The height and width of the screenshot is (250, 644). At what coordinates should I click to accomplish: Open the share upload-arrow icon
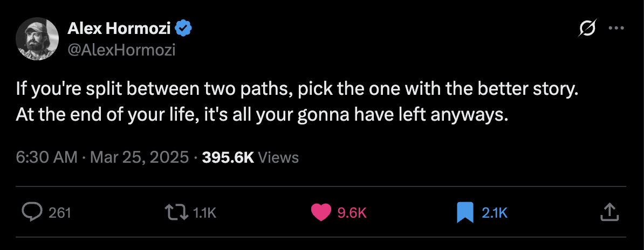coord(608,212)
